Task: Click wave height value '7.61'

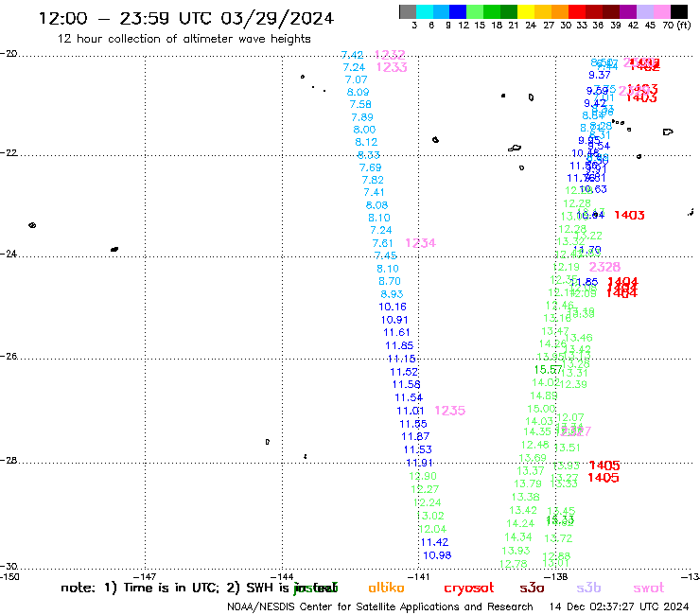Action: click(382, 243)
